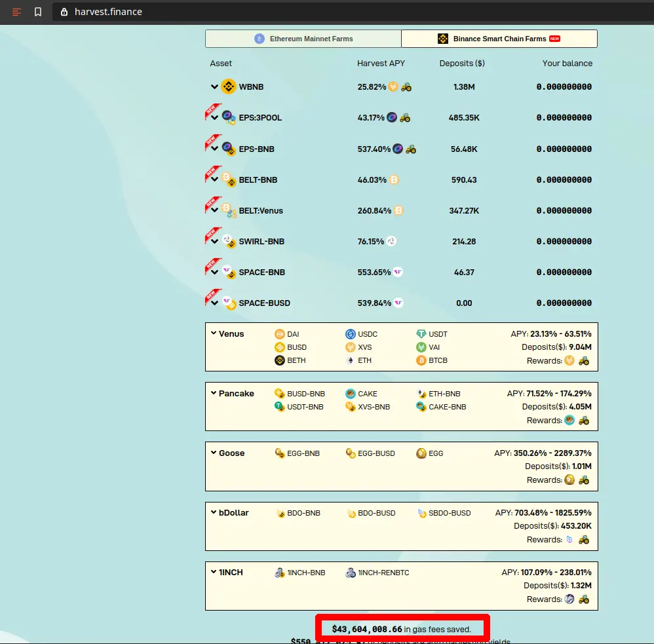Click the 1INCH rewards tractor icon

click(584, 599)
